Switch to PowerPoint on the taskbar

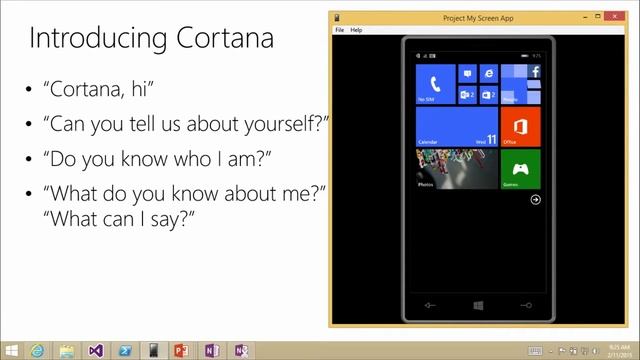coord(182,351)
